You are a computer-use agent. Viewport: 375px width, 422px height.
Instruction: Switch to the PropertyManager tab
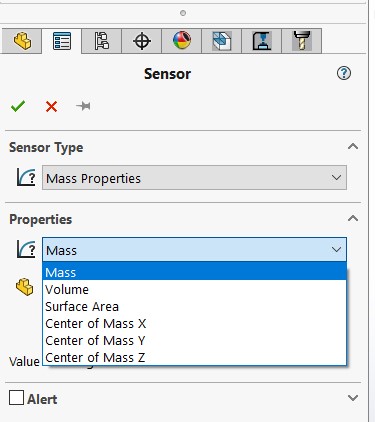tap(62, 41)
